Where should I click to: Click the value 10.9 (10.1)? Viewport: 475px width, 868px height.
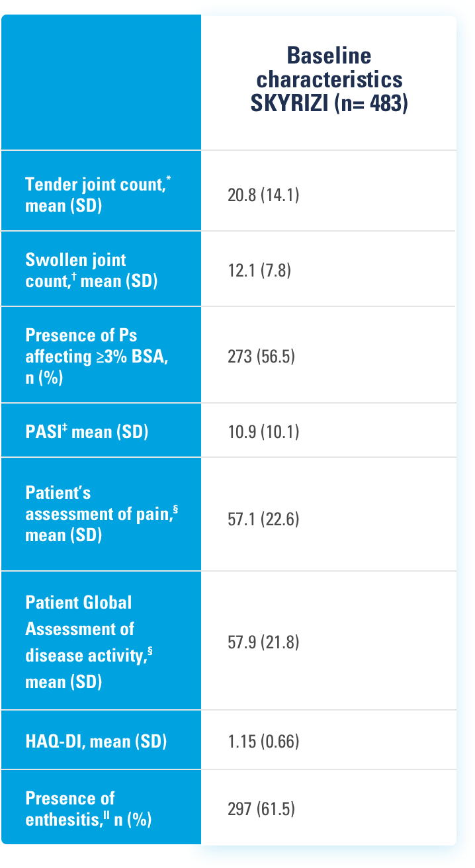(x=263, y=432)
